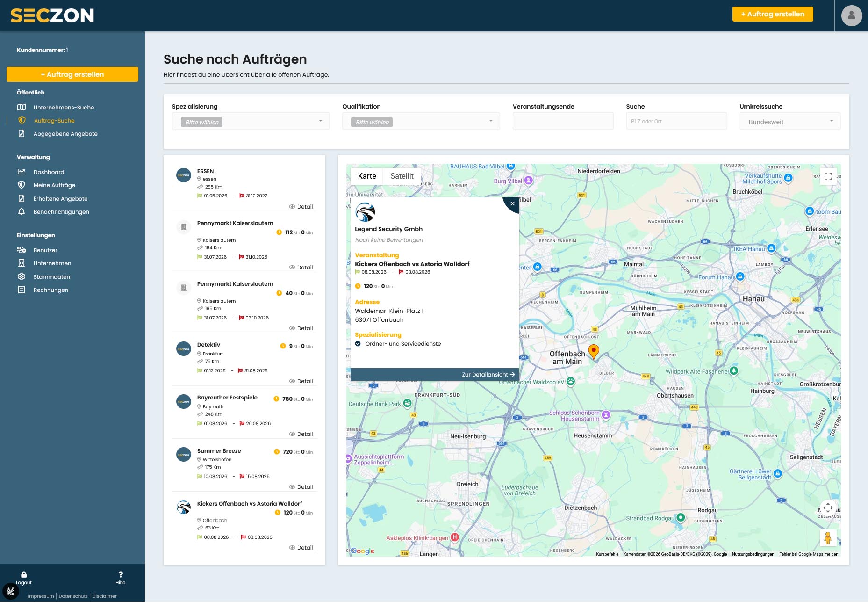
Task: Click the Veranstaltungsende date field
Action: click(x=563, y=121)
